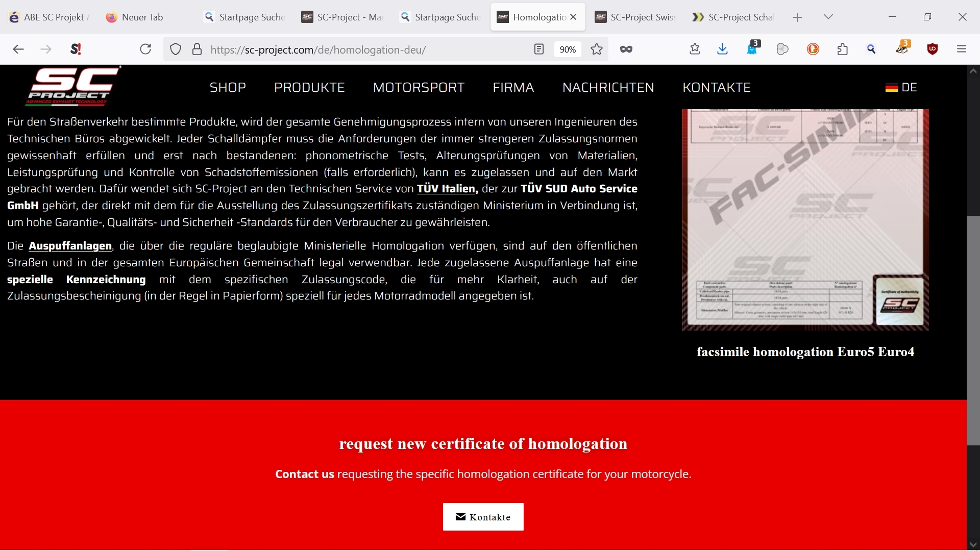The width and height of the screenshot is (980, 551).
Task: Open the extensions puzzle piece menu
Action: 843,49
